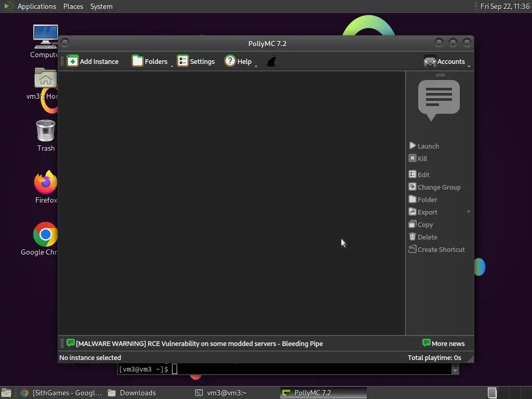Click Export in the instance sidebar

pyautogui.click(x=423, y=212)
